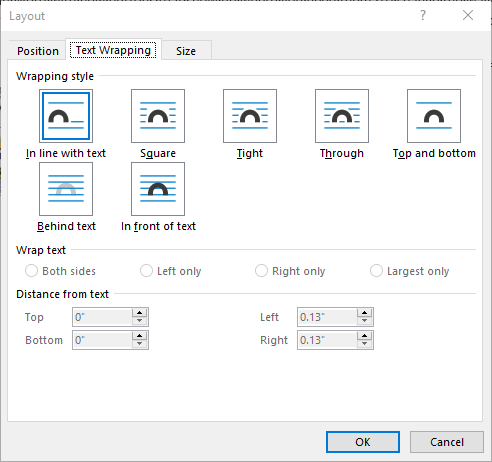492x462 pixels.
Task: Increase the Left distance spinner up arrow
Action: (365, 313)
